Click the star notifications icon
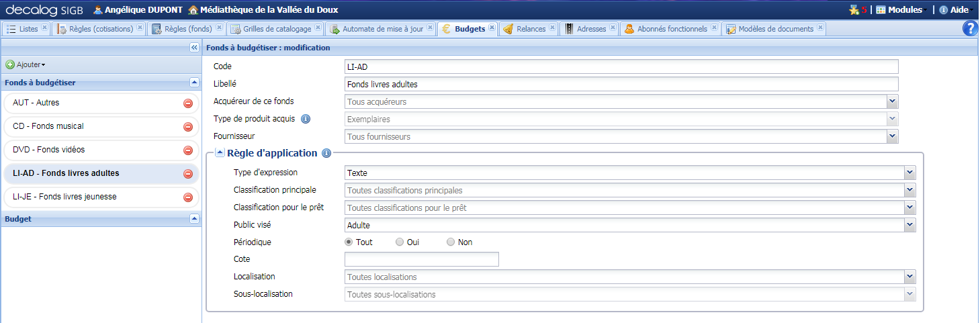Screen dimensions: 980x323 [x=854, y=10]
